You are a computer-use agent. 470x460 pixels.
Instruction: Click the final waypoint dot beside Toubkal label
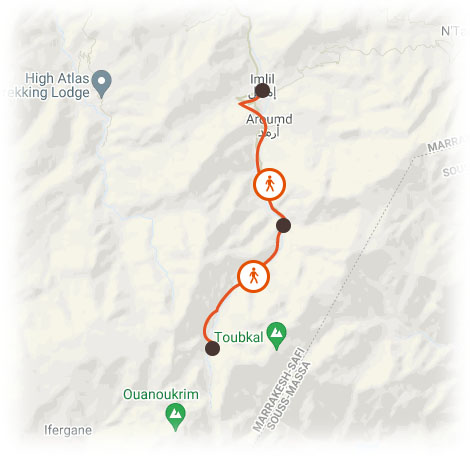(x=212, y=348)
